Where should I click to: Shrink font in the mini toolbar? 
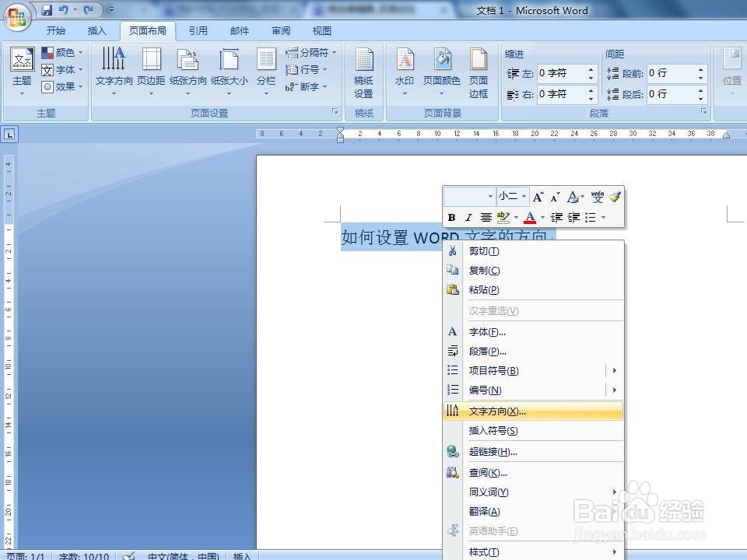click(555, 197)
